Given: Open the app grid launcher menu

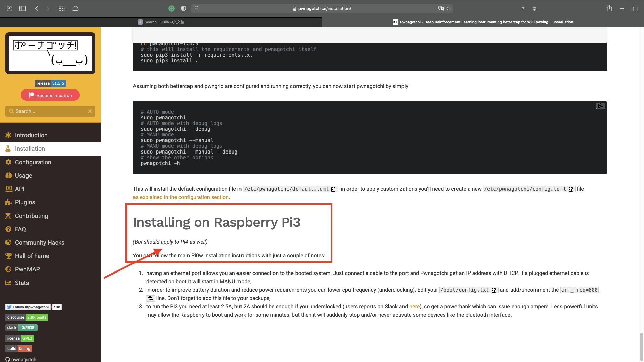Looking at the screenshot, I should (61, 9).
